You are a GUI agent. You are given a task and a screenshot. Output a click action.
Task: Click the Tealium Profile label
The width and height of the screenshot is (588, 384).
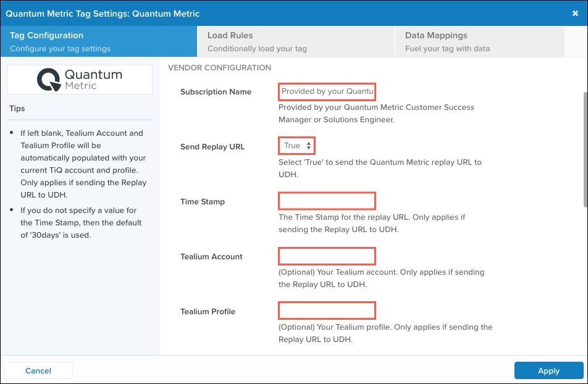tap(208, 312)
